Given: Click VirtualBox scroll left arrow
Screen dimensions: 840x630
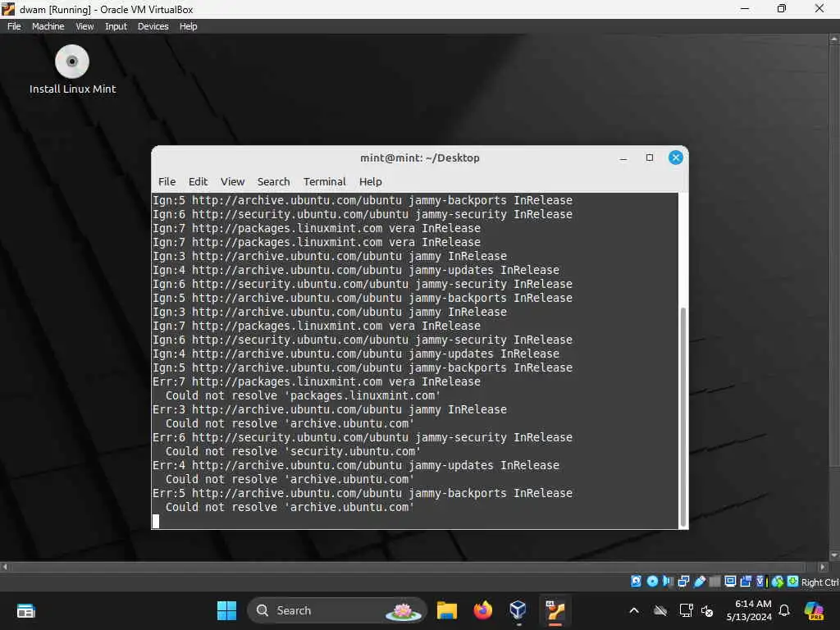Looking at the screenshot, I should click(x=5, y=566).
